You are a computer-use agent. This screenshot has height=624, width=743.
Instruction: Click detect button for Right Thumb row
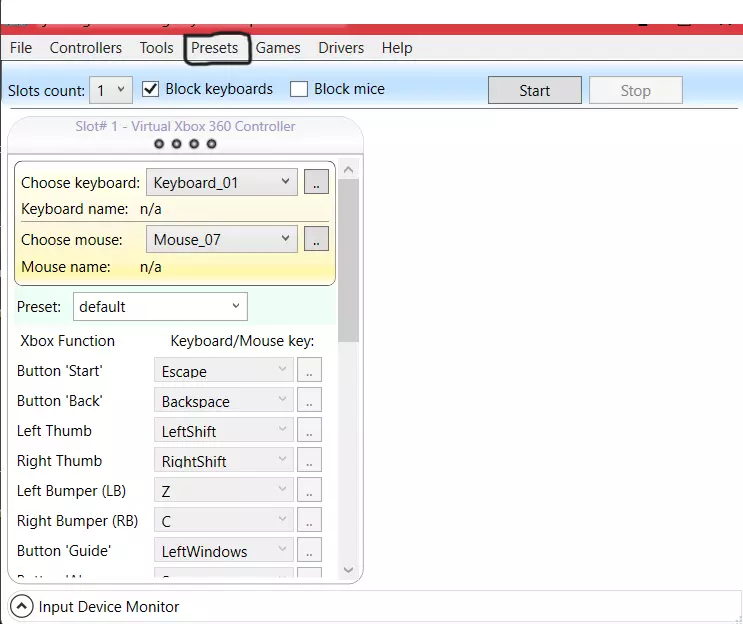(x=309, y=460)
